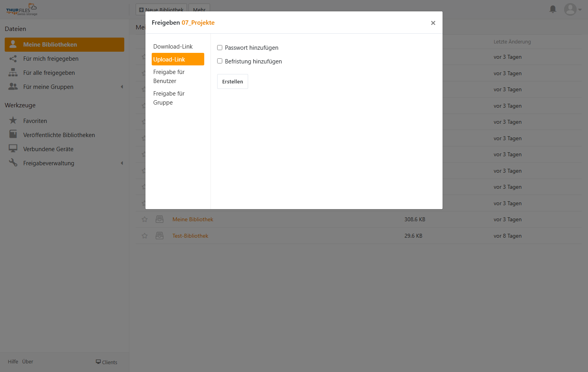The height and width of the screenshot is (372, 588).
Task: Open the Clients download link
Action: coord(107,362)
